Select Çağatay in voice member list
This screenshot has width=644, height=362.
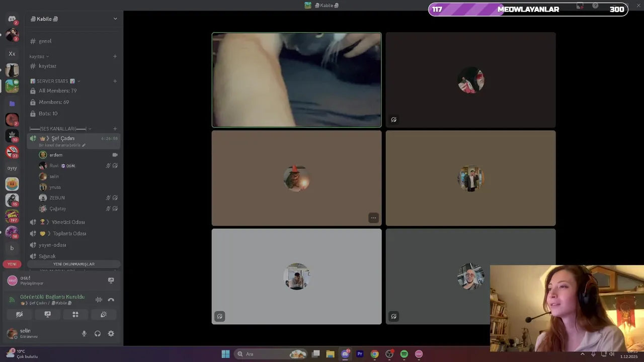click(78, 209)
